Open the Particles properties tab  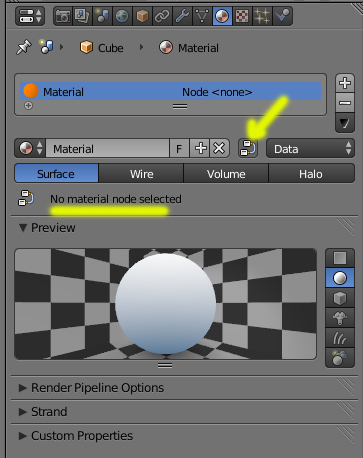(x=262, y=16)
